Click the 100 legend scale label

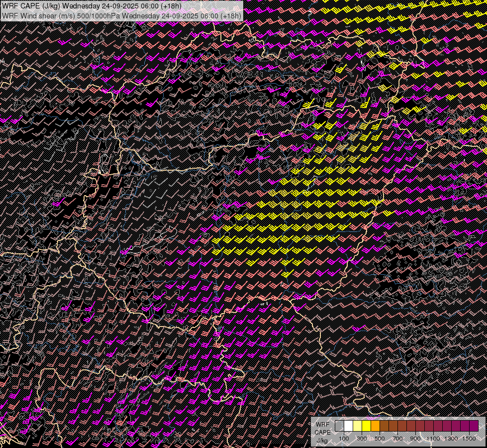click(344, 439)
